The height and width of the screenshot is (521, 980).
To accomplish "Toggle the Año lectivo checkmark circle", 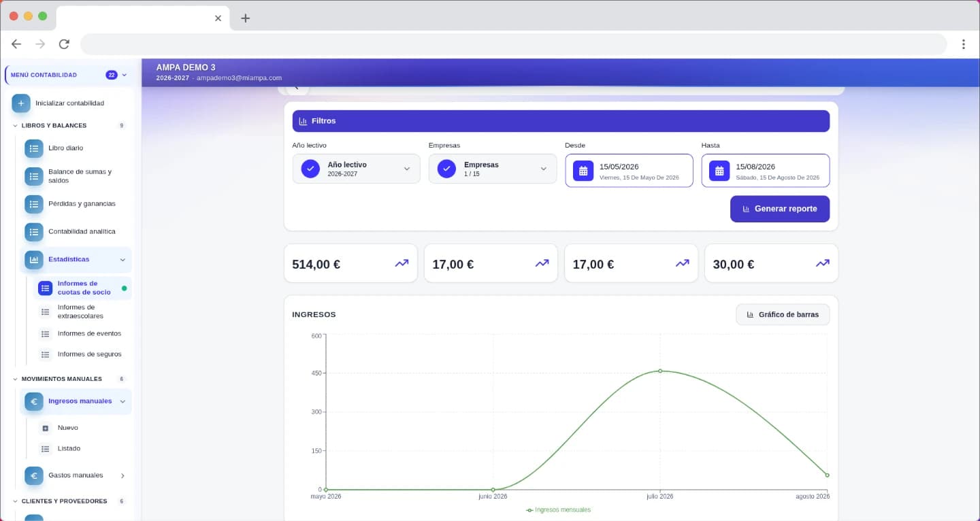I will click(310, 169).
